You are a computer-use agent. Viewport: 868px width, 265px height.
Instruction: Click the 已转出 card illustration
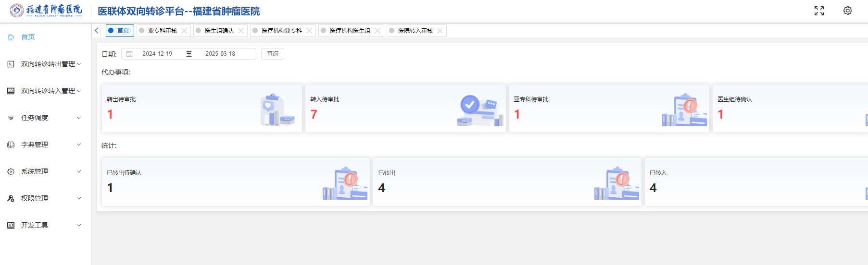[x=616, y=183]
